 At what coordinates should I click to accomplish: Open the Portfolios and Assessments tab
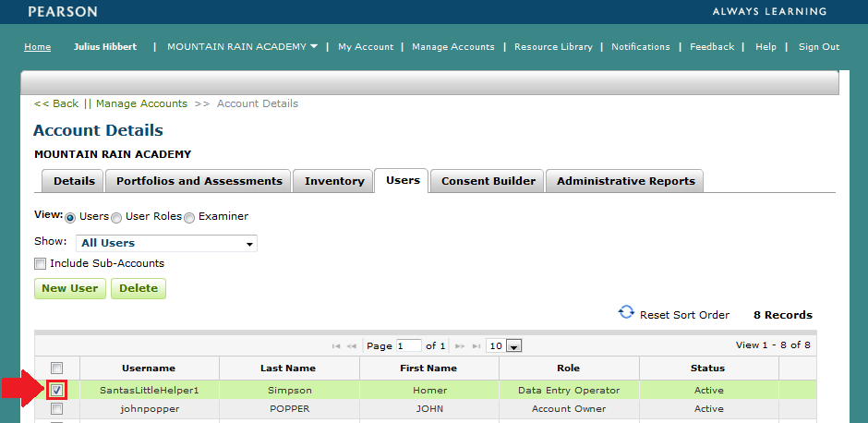(x=199, y=181)
